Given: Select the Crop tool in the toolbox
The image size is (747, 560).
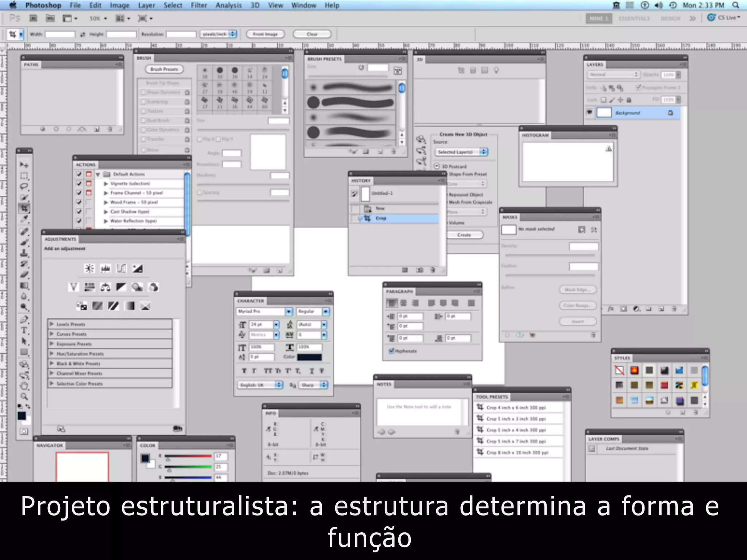Looking at the screenshot, I should pos(24,208).
